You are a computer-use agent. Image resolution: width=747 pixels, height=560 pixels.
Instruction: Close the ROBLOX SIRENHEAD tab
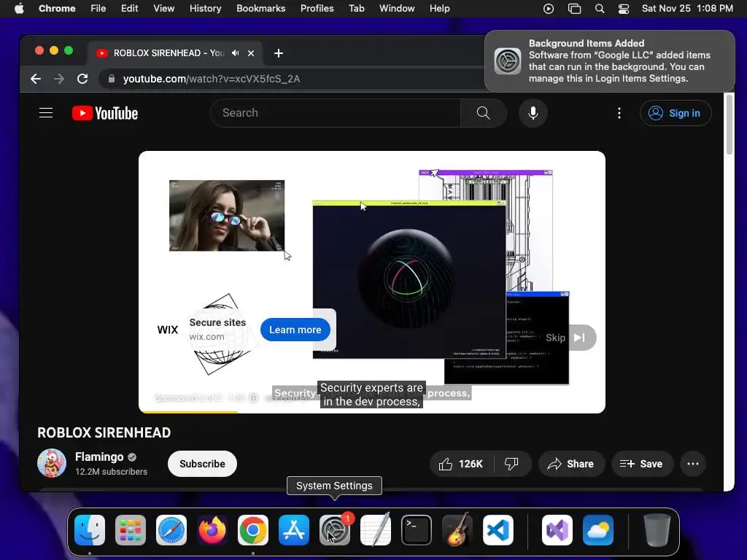(251, 53)
